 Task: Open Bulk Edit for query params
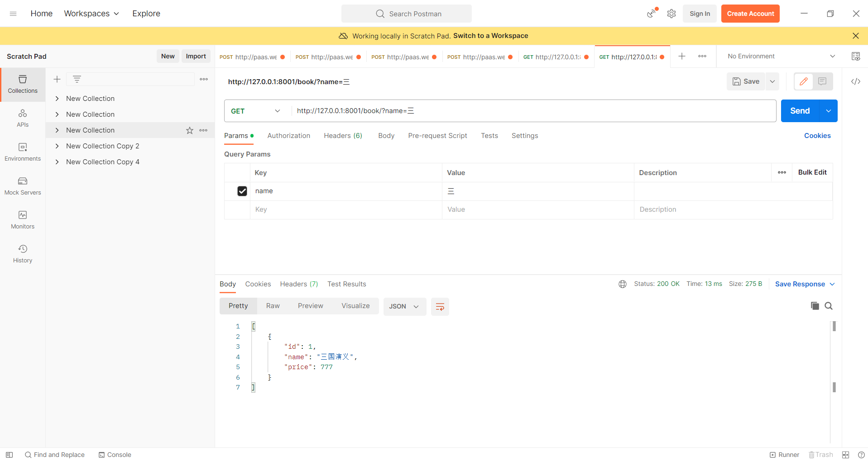[812, 172]
